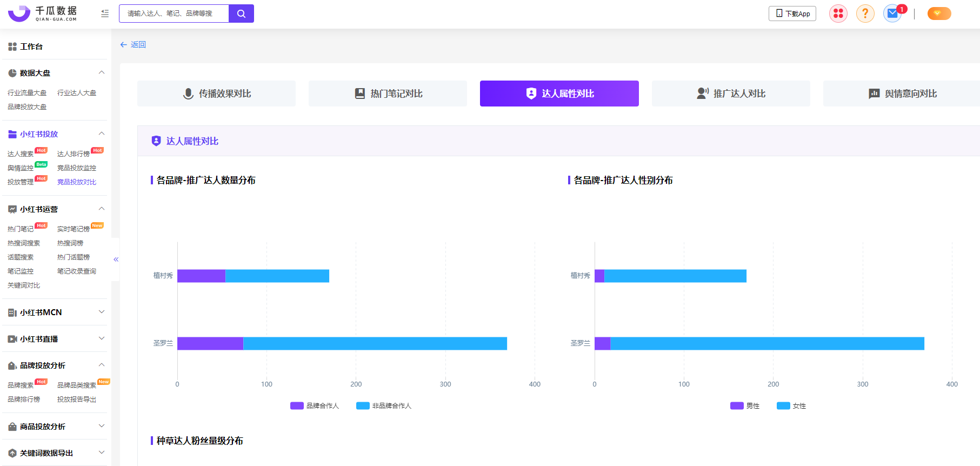Open 舆情监控 link
The height and width of the screenshot is (466, 980).
click(x=21, y=168)
